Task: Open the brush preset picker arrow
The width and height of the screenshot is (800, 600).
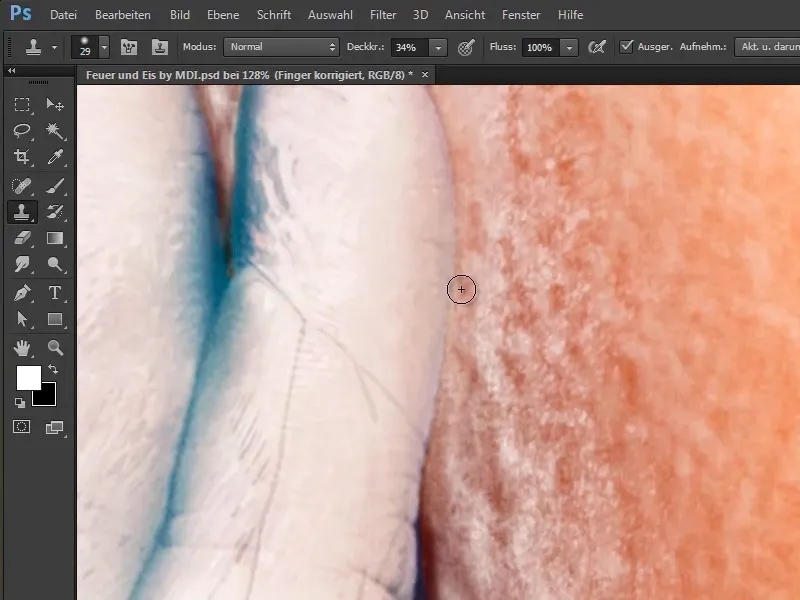Action: pyautogui.click(x=104, y=47)
